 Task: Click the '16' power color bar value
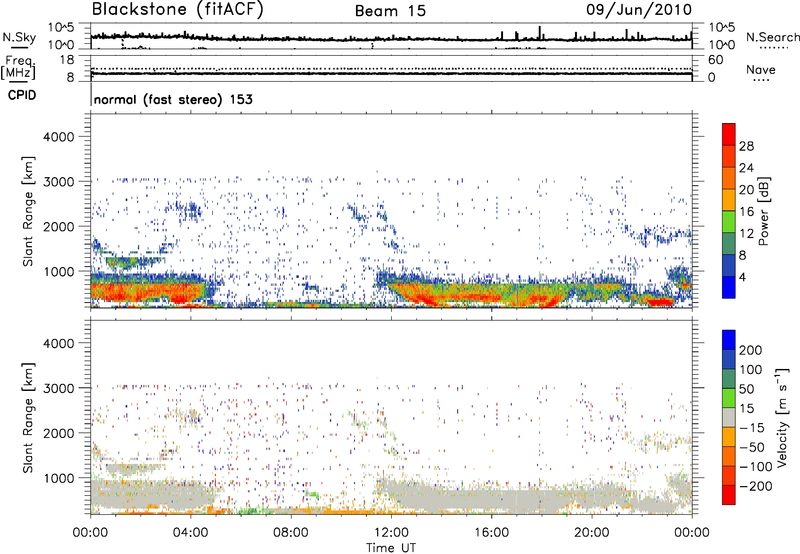(746, 212)
